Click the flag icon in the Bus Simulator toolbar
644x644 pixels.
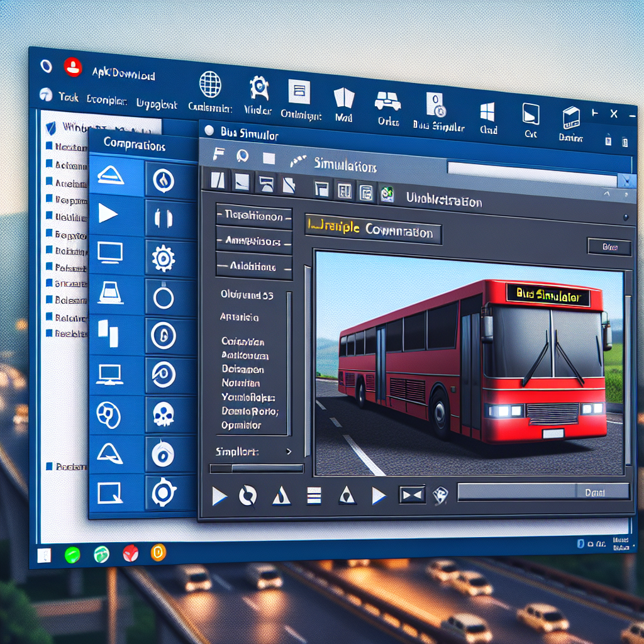pos(218,154)
